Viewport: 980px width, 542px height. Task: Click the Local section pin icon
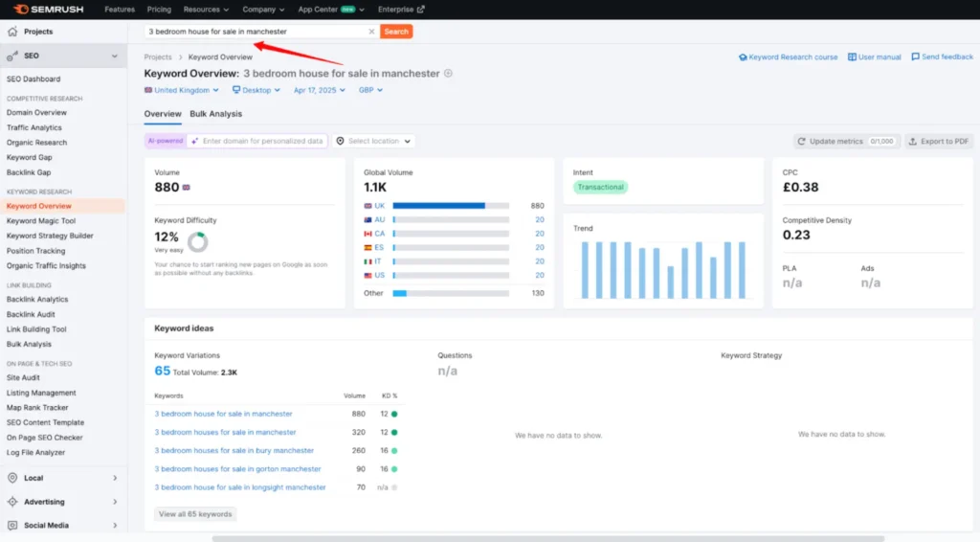[x=12, y=478]
